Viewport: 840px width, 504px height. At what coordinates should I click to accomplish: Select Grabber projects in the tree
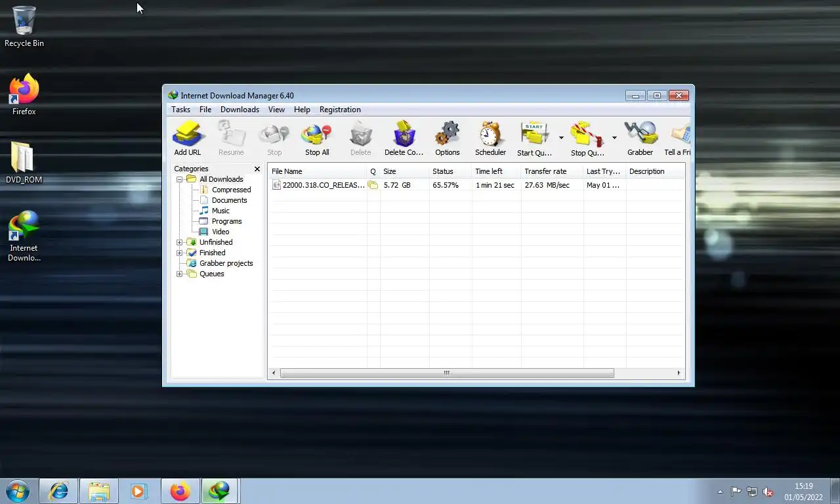[226, 263]
